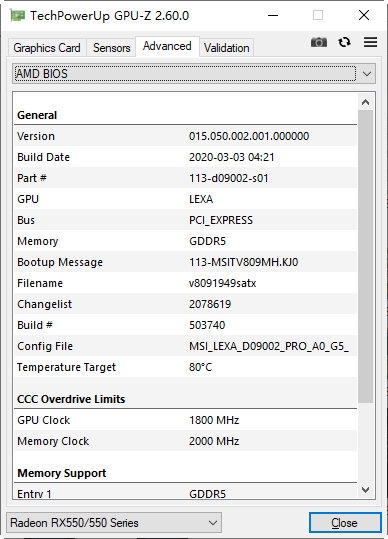Select Bootup Message value 113-MSITV809MH.KJ0
This screenshot has height=539, width=388.
[x=244, y=262]
